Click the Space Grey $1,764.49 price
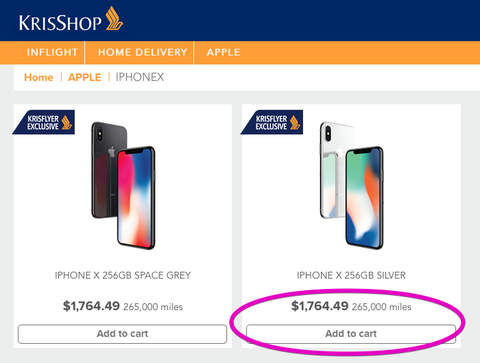This screenshot has width=480, height=363. (91, 306)
